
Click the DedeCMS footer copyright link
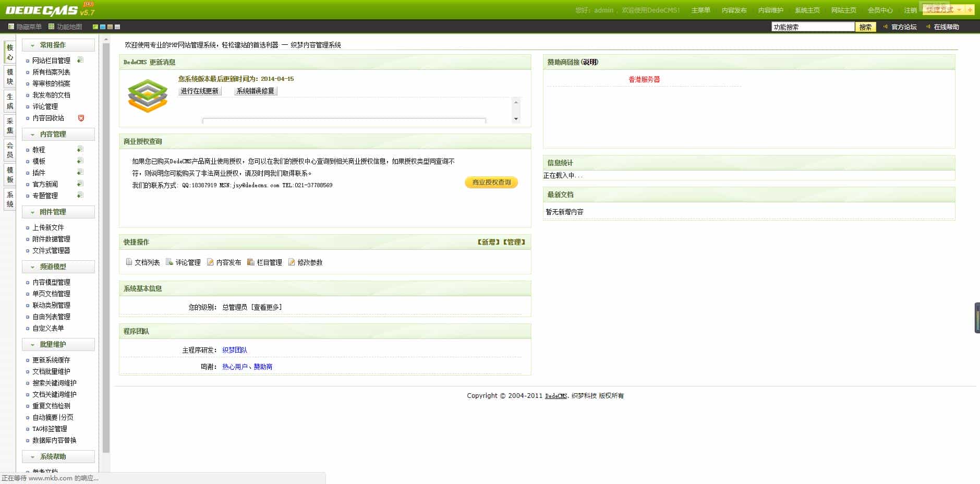coord(556,396)
